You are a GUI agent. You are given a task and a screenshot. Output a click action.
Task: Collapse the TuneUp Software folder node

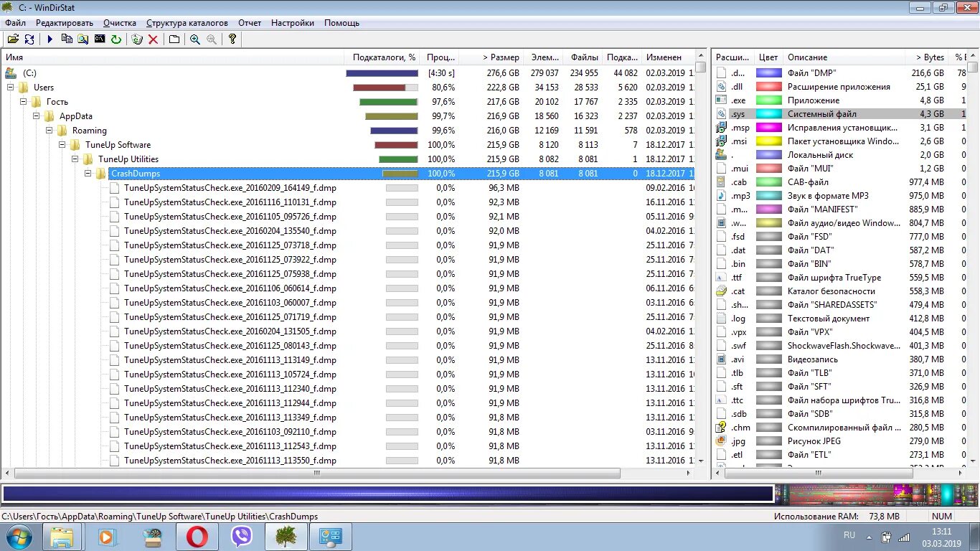pyautogui.click(x=62, y=145)
